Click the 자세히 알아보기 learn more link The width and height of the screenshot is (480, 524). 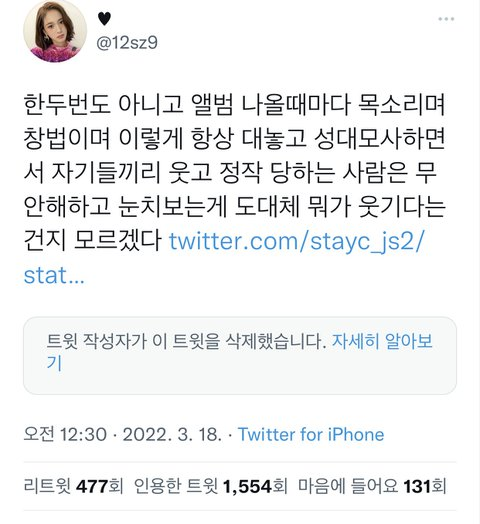pyautogui.click(x=382, y=341)
